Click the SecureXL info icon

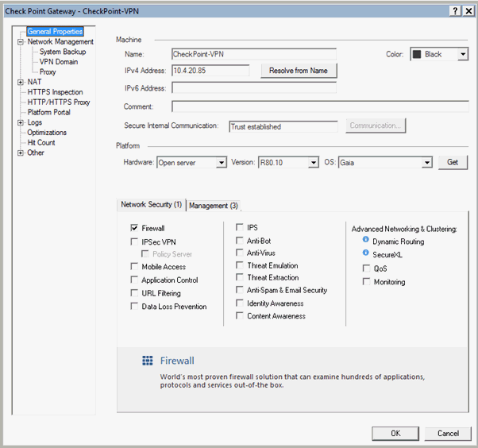tap(366, 253)
